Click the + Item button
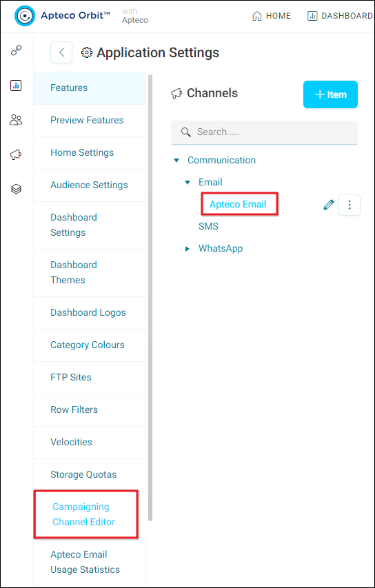Image resolution: width=375 pixels, height=588 pixels. [x=330, y=94]
